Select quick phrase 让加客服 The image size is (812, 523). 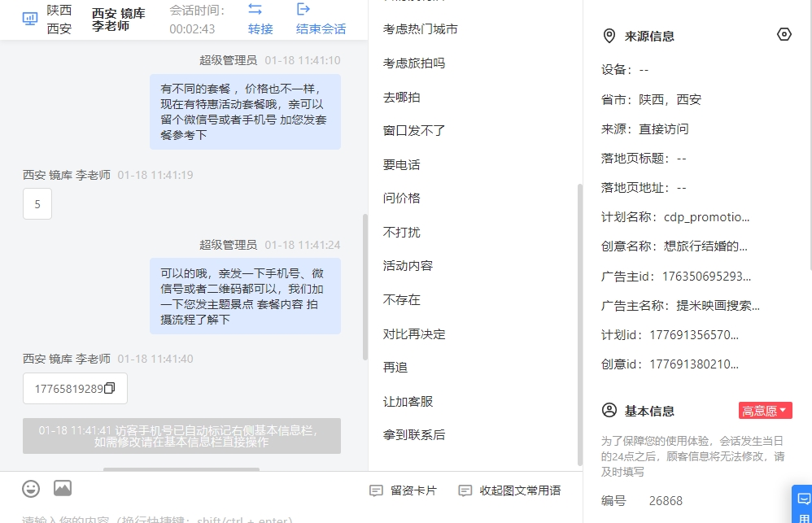[408, 401]
